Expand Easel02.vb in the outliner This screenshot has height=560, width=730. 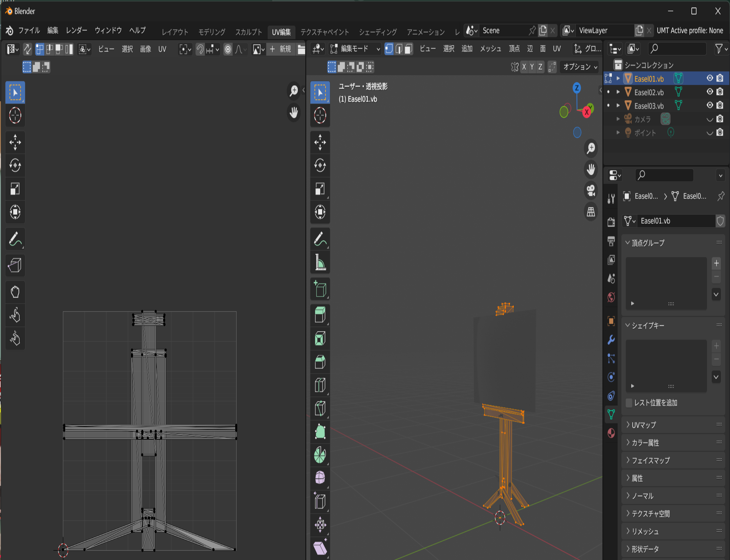pyautogui.click(x=618, y=92)
